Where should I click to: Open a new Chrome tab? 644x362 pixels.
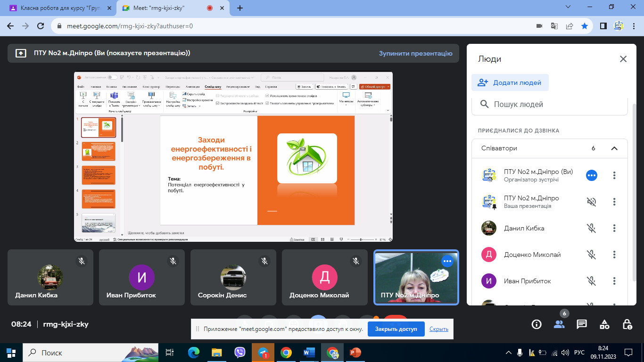(239, 8)
